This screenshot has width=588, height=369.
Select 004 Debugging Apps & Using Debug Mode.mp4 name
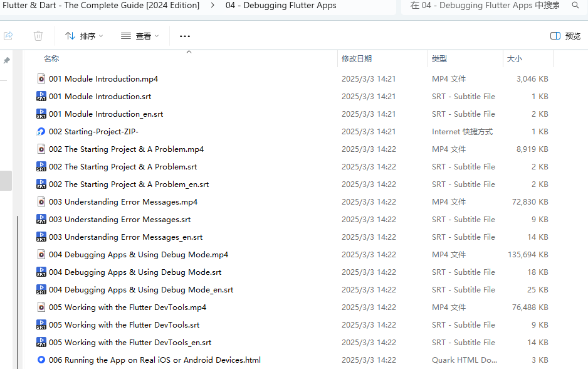(x=139, y=255)
